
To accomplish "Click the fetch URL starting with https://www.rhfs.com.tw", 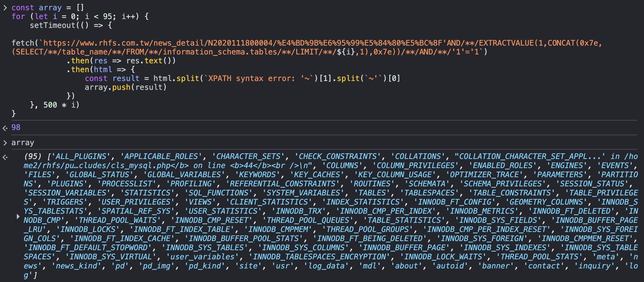I will point(307,48).
